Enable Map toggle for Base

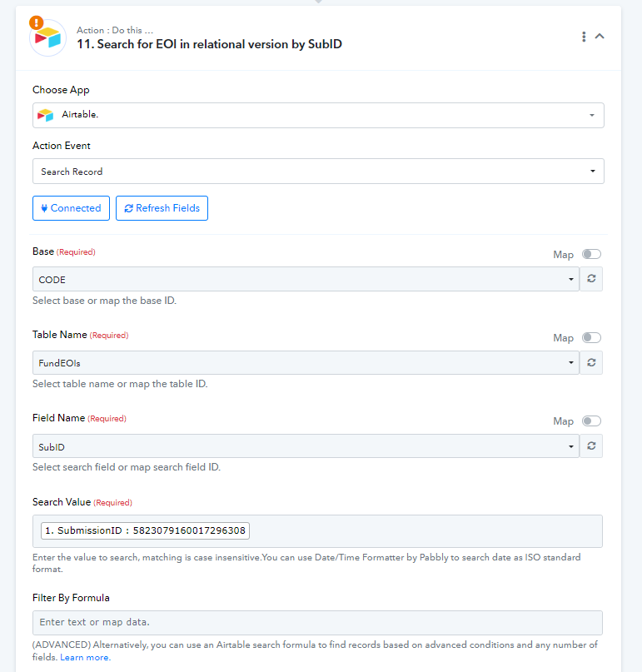(591, 254)
